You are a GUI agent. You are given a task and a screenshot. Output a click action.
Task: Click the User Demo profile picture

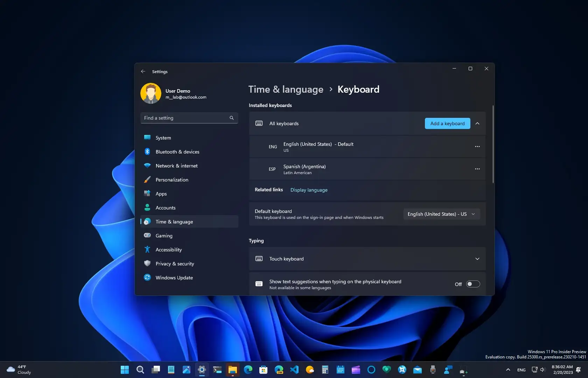[151, 93]
